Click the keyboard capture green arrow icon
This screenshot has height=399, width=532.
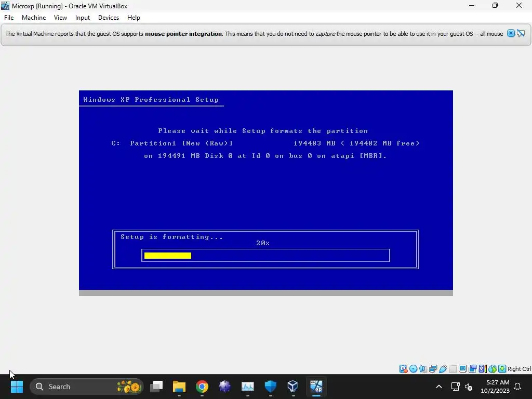[502, 369]
